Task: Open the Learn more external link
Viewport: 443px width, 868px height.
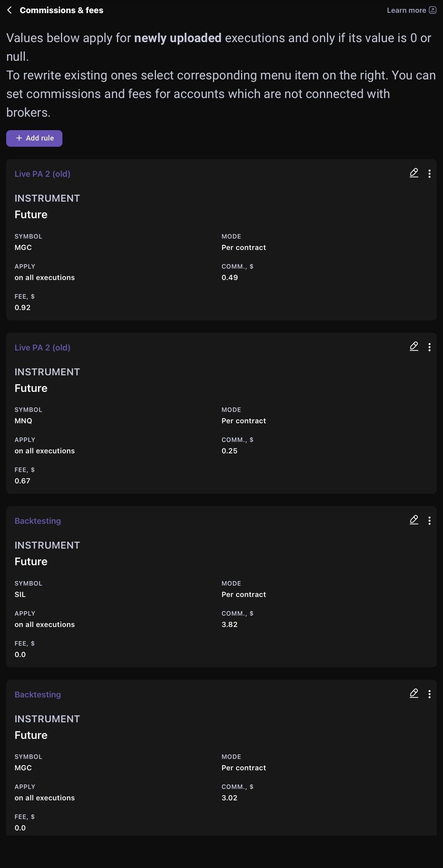Action: 411,10
